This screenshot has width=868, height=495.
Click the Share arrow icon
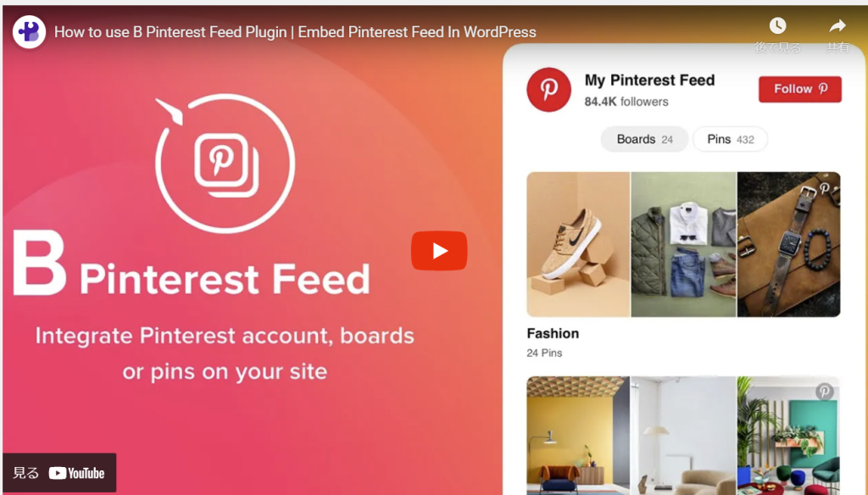pyautogui.click(x=837, y=25)
